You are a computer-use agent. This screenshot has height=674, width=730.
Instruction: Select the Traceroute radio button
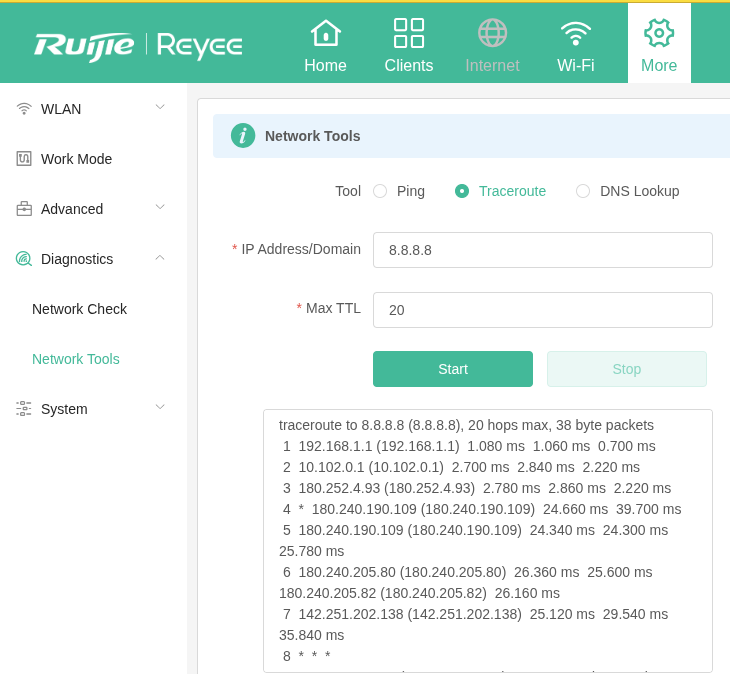(x=462, y=191)
